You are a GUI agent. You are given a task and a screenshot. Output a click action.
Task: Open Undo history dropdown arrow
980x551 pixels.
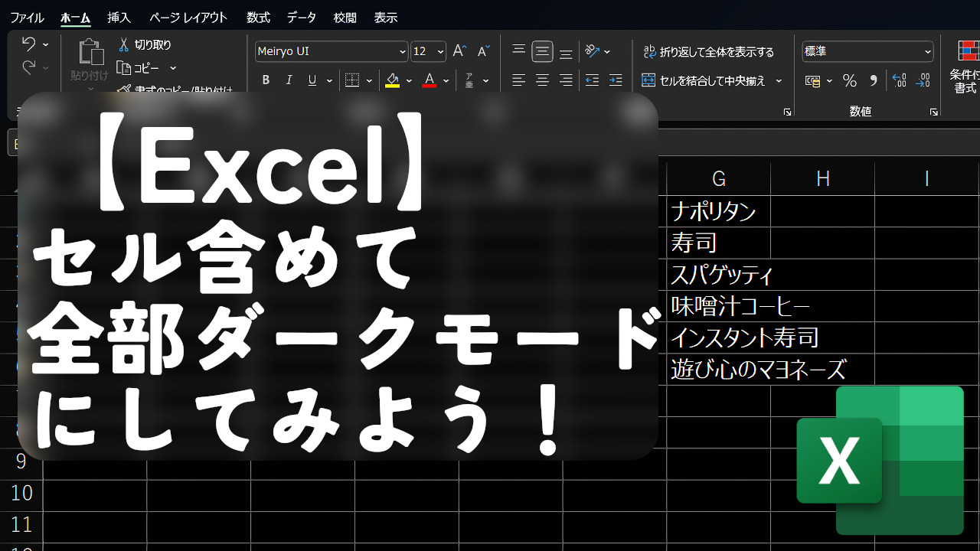tap(46, 44)
